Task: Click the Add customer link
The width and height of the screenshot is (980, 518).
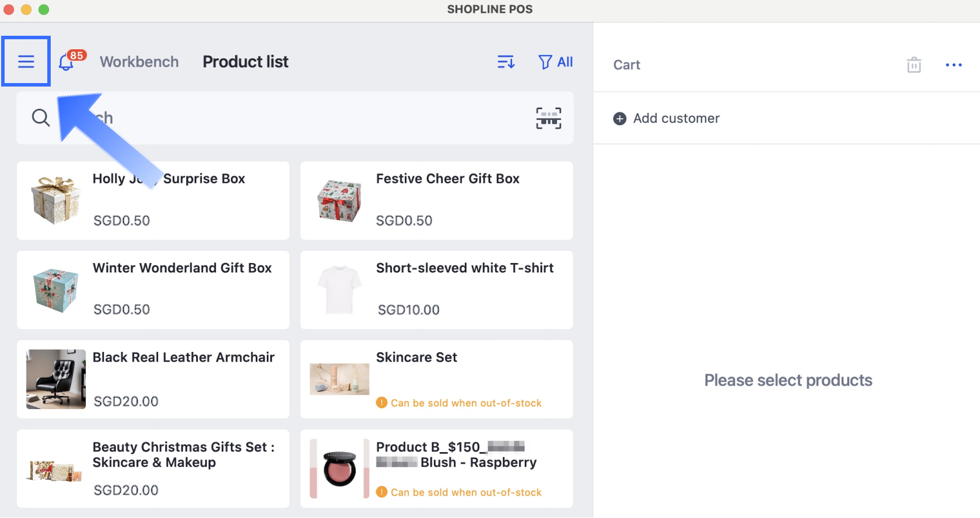Action: [x=676, y=118]
